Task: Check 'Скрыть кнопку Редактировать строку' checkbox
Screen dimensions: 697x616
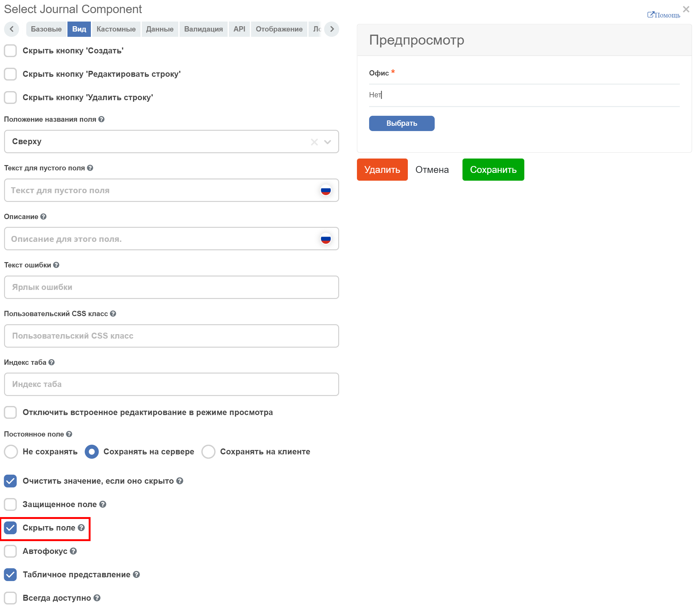Action: (x=10, y=74)
